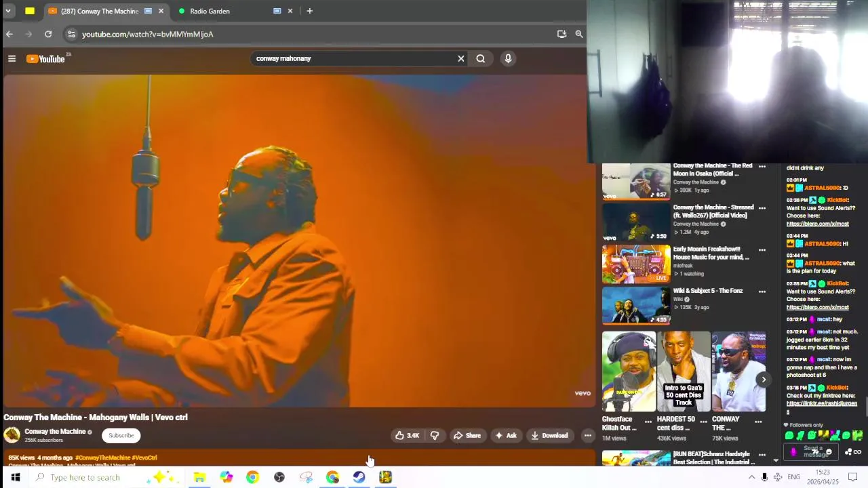This screenshot has width=868, height=488.
Task: Open the HARDEST 50 cent diss short
Action: [x=684, y=371]
